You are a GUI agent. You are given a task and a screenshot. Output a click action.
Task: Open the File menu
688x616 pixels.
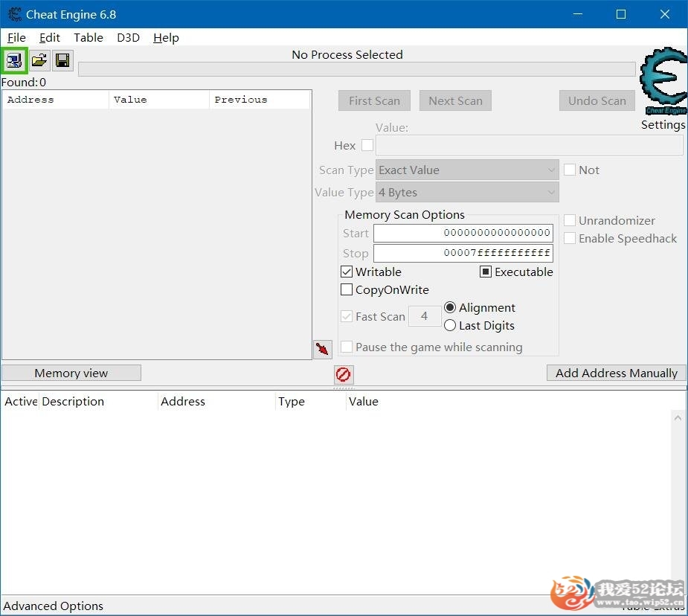16,38
